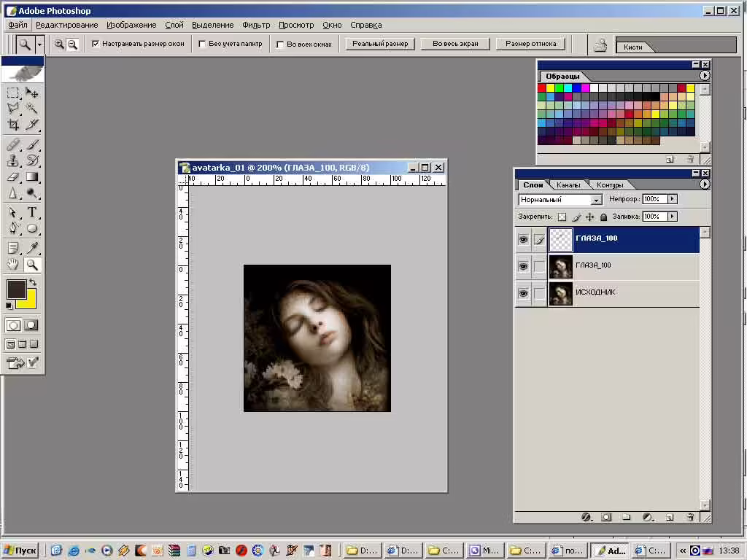This screenshot has width=747, height=560.
Task: Click the foreground color swatch
Action: 16,289
